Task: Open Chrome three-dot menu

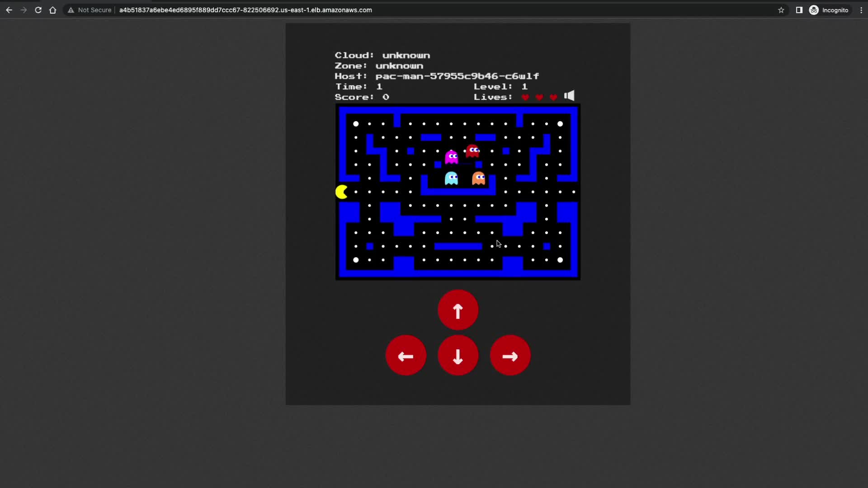Action: 861,10
